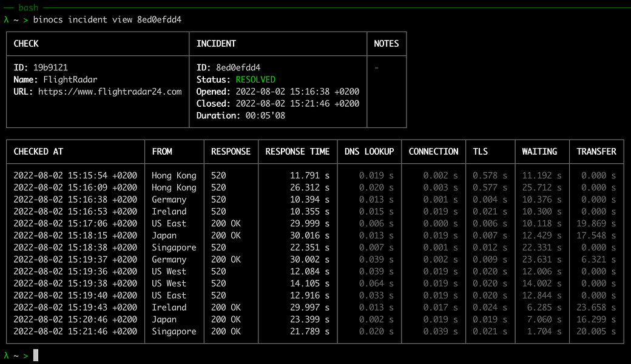The width and height of the screenshot is (631, 364).
Task: Click the TRANSFER column header
Action: tap(596, 152)
